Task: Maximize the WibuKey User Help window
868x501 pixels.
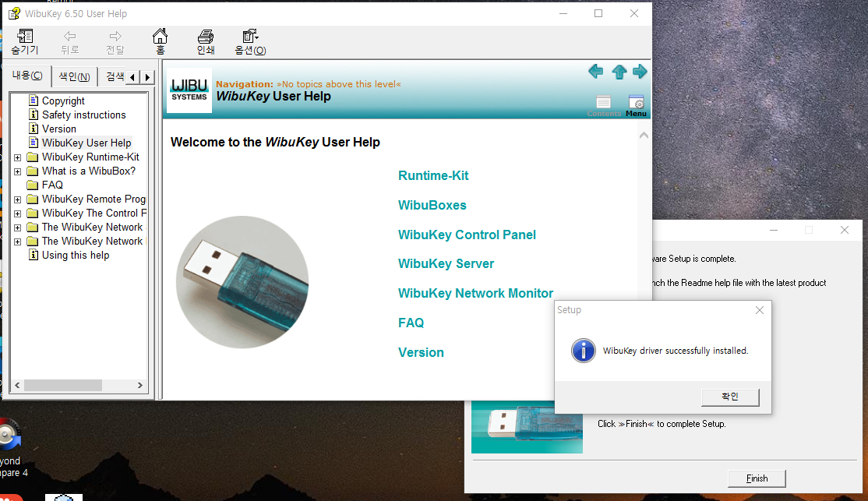Action: click(598, 13)
